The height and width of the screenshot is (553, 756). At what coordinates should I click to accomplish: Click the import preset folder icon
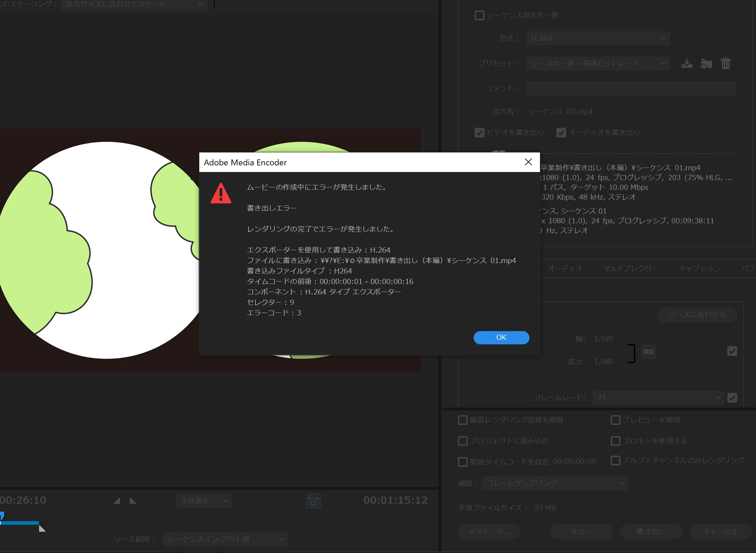pos(706,63)
